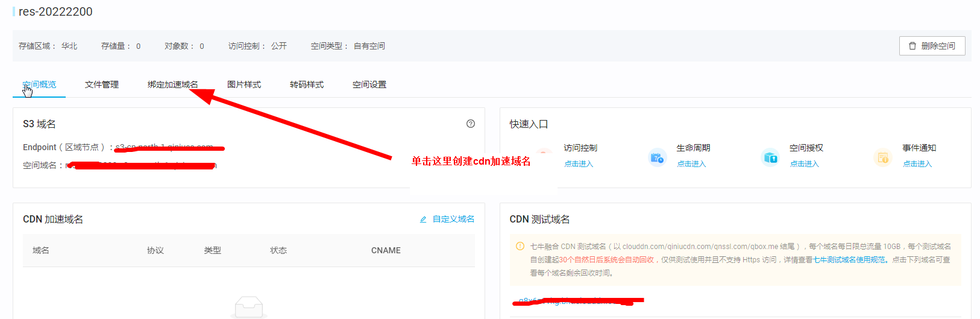Click the help icon in S3 域名 panel
980x319 pixels.
pos(471,124)
